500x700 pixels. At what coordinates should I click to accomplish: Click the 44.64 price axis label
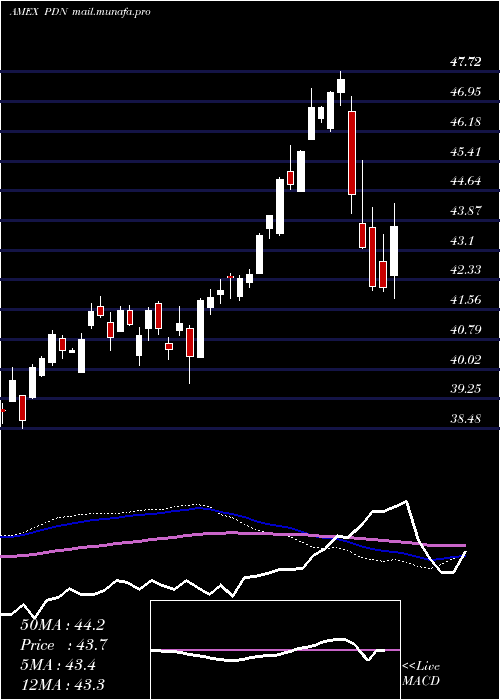pyautogui.click(x=466, y=181)
